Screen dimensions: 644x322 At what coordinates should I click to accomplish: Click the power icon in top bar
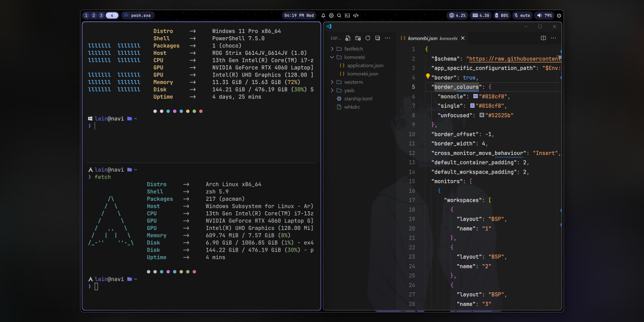[558, 16]
